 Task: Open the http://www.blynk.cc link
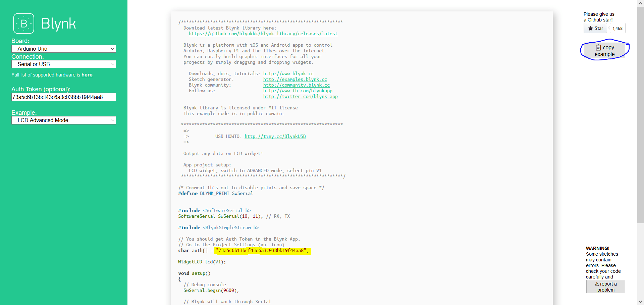click(288, 74)
